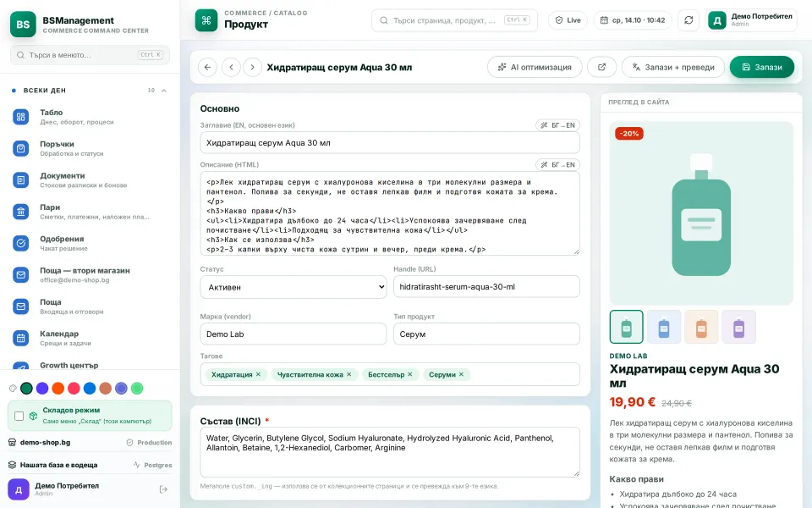812x508 pixels.
Task: Open Одобрения menu item
Action: (91, 243)
